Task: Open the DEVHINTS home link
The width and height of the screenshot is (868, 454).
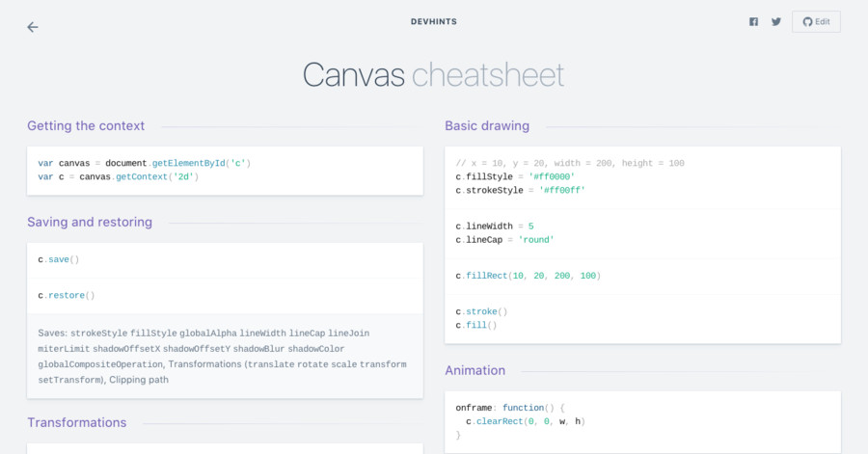Action: point(434,19)
